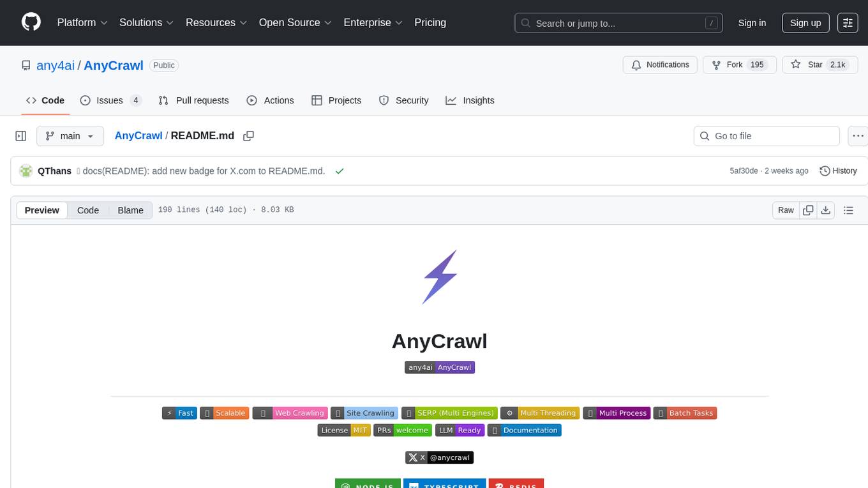Screen dimensions: 868x488
Task: Open the file History
Action: click(x=838, y=171)
